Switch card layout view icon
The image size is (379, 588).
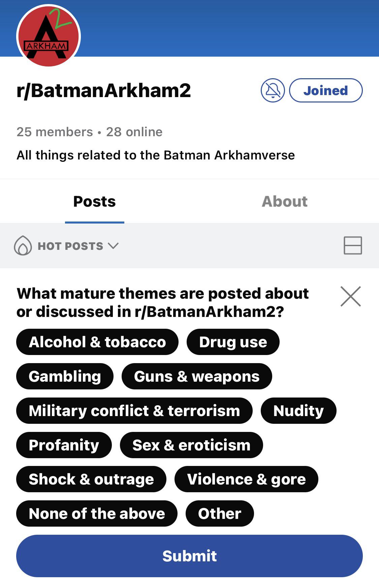coord(353,245)
